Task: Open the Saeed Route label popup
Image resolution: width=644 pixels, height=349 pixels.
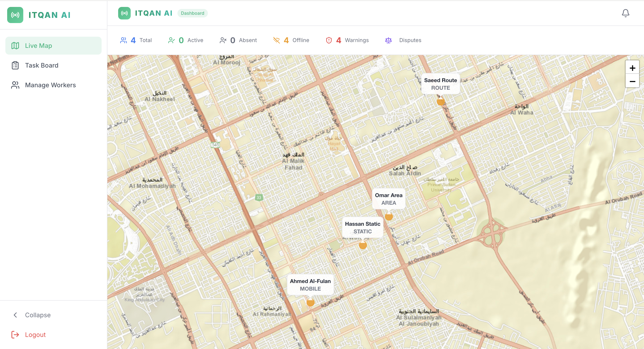Action: coord(441,84)
